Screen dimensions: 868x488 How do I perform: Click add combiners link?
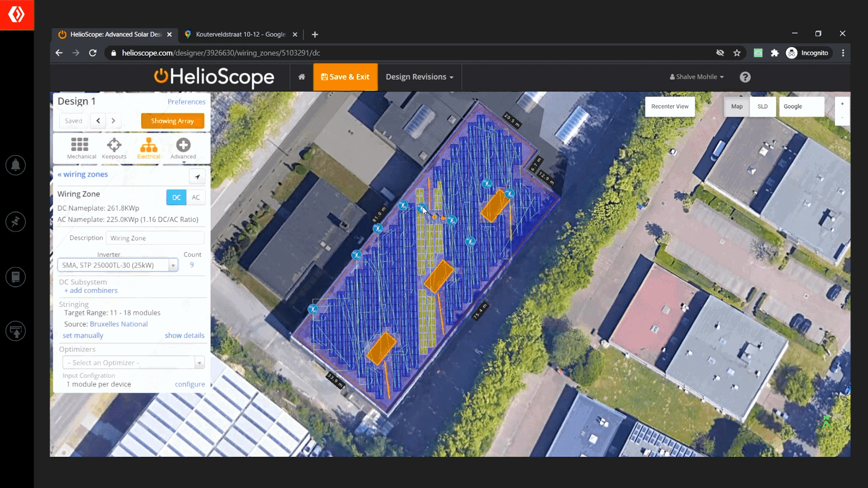91,291
